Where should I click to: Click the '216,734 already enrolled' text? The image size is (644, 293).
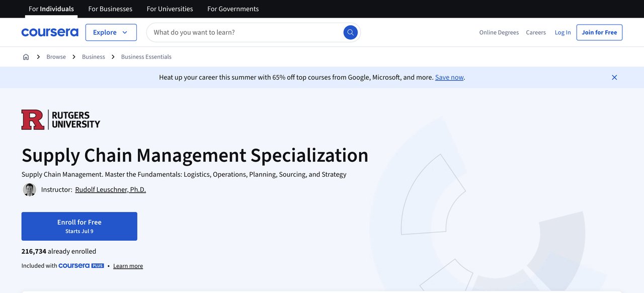pyautogui.click(x=59, y=251)
